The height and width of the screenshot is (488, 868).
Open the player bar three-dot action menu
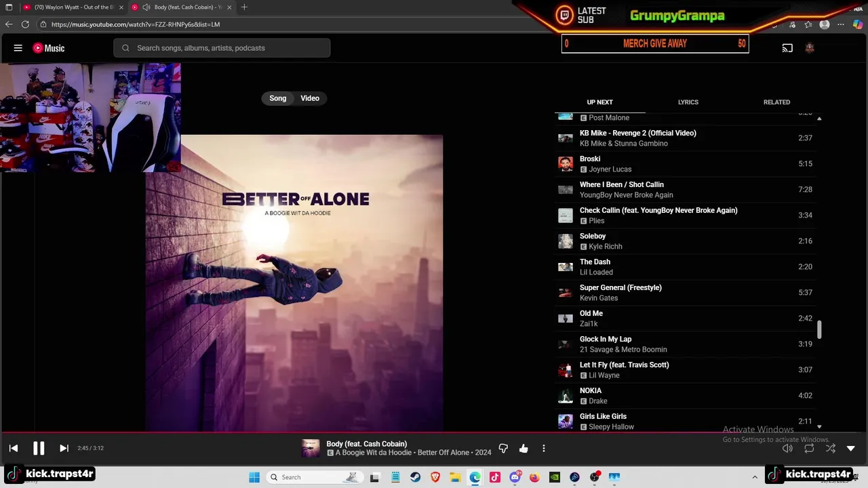click(x=543, y=448)
